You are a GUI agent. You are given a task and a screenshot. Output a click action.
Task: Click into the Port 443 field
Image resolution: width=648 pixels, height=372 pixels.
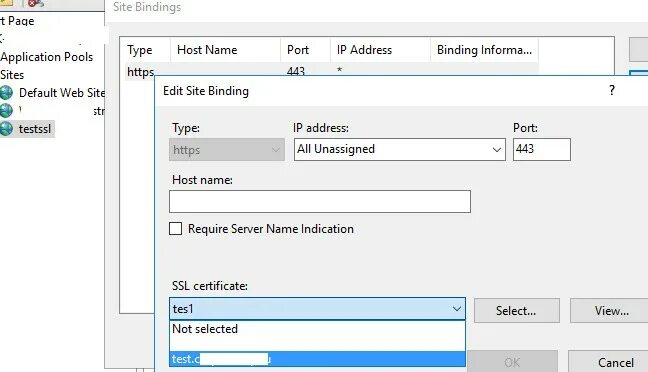click(541, 149)
